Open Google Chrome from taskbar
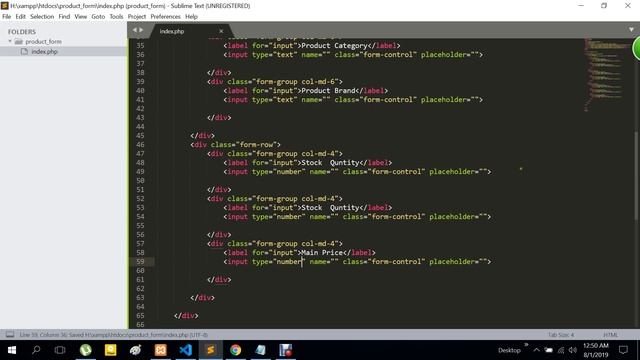Viewport: 640px width, 360px height. click(236, 350)
